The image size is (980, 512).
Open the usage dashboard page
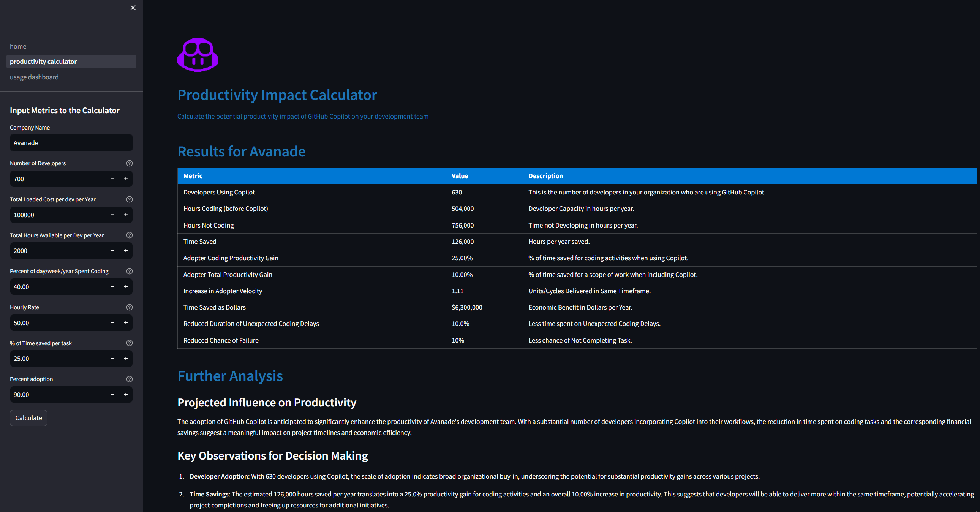click(x=34, y=77)
